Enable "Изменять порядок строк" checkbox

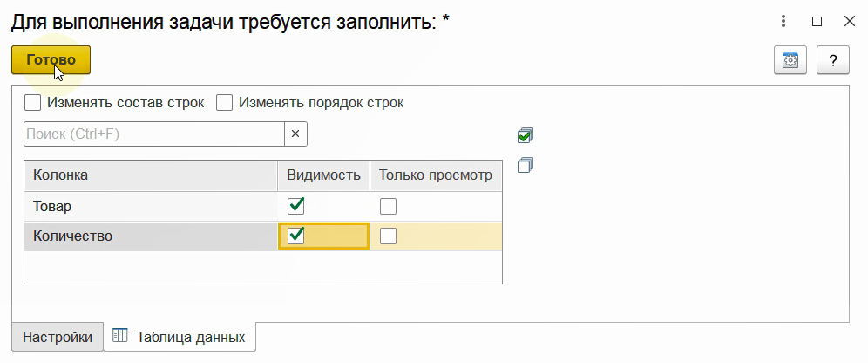pos(225,103)
